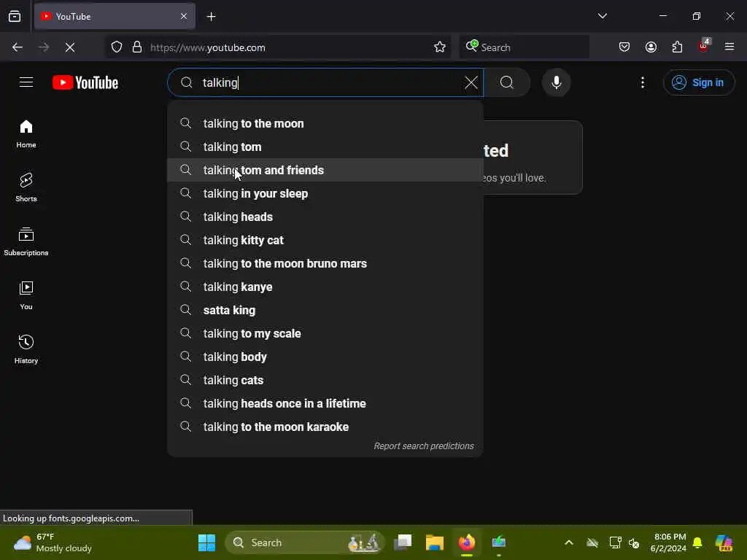747x560 pixels.
Task: Open the Firefox application menu
Action: click(x=729, y=47)
